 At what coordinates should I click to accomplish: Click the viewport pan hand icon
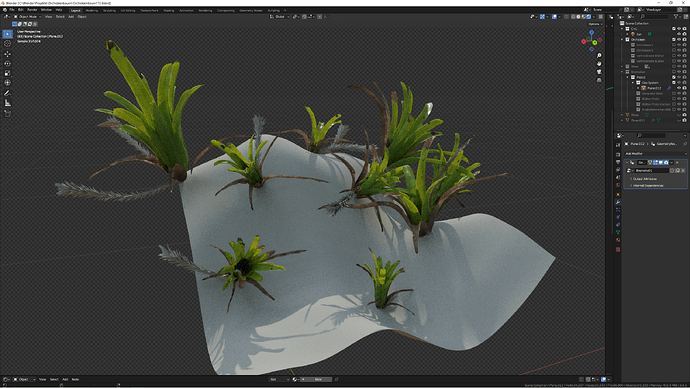599,64
